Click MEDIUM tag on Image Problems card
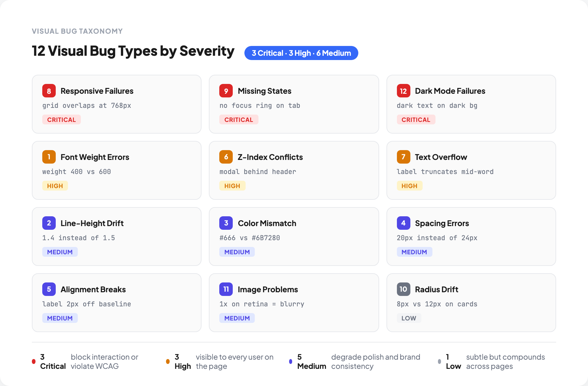Screen dimensions: 588x386 coord(237,318)
